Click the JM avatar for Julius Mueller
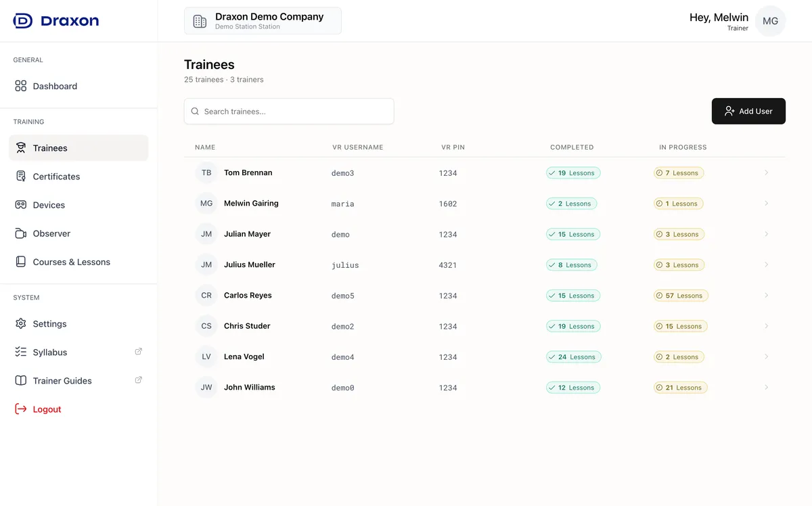 pyautogui.click(x=206, y=264)
